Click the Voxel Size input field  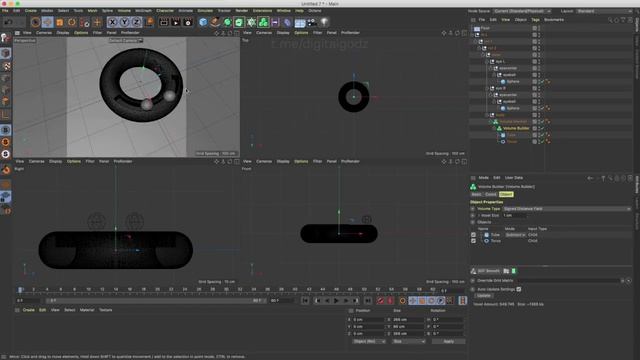pos(514,216)
